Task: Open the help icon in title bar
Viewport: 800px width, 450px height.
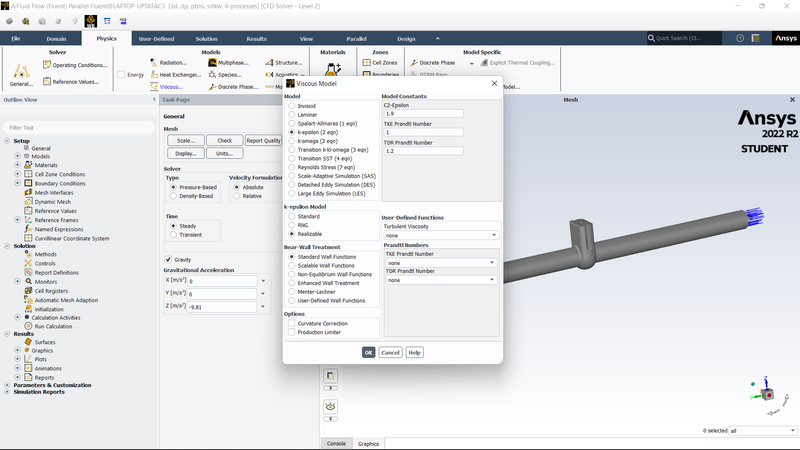Action: tap(740, 38)
